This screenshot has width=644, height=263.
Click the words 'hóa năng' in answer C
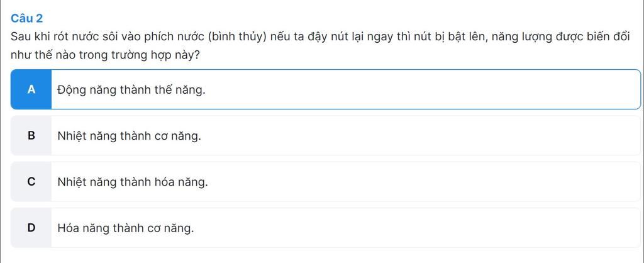[182, 182]
